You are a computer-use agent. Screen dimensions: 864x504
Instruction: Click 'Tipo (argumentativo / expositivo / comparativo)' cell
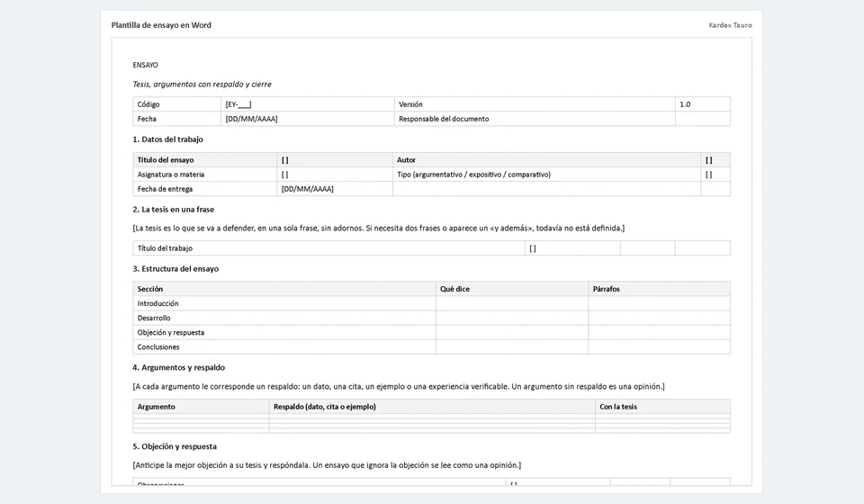pyautogui.click(x=546, y=175)
